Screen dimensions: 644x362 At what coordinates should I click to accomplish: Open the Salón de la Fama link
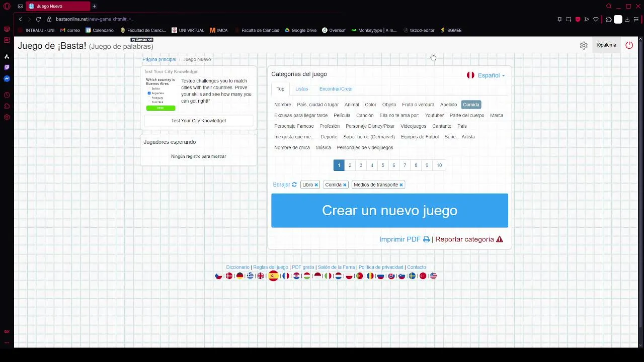point(336,267)
